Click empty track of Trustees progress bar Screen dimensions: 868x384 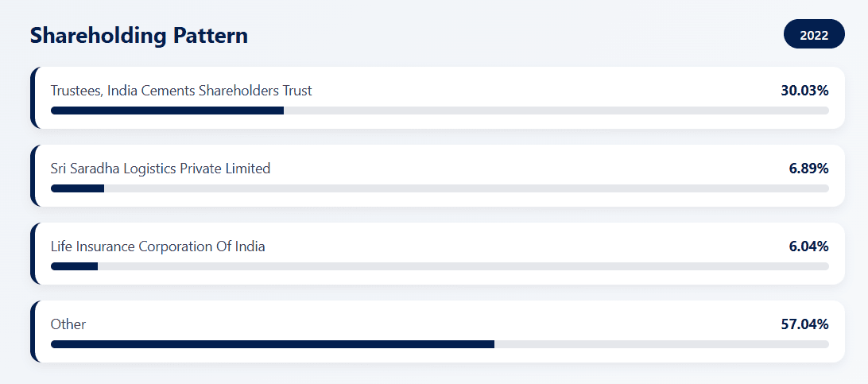coord(556,111)
